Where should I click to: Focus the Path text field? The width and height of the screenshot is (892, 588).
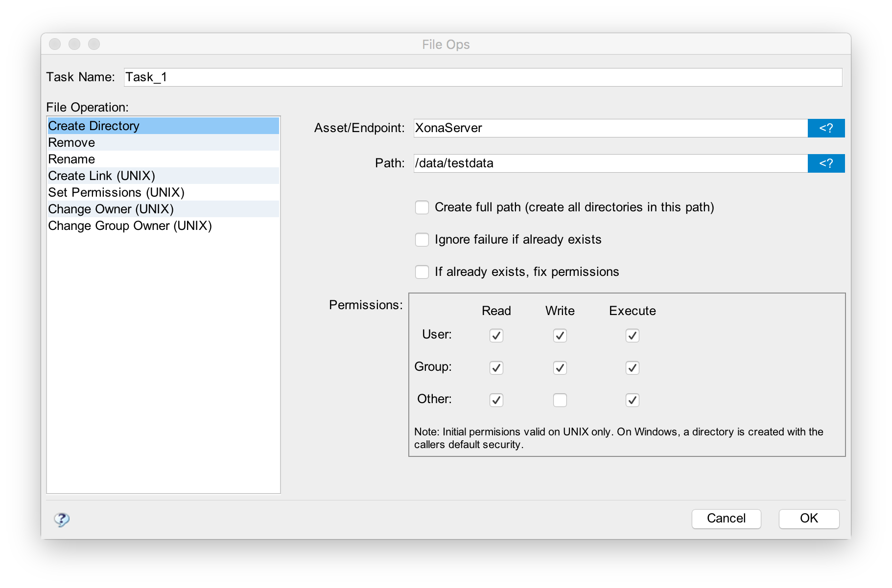pos(610,163)
